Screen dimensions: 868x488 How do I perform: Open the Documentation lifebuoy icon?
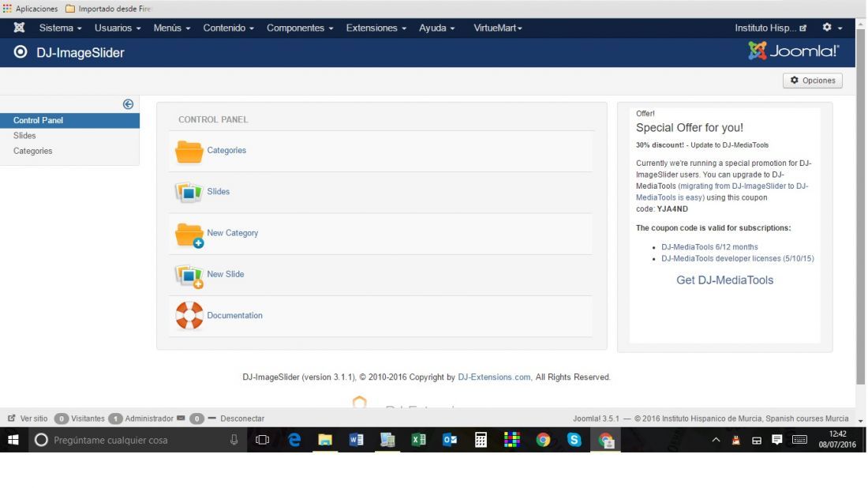tap(189, 315)
